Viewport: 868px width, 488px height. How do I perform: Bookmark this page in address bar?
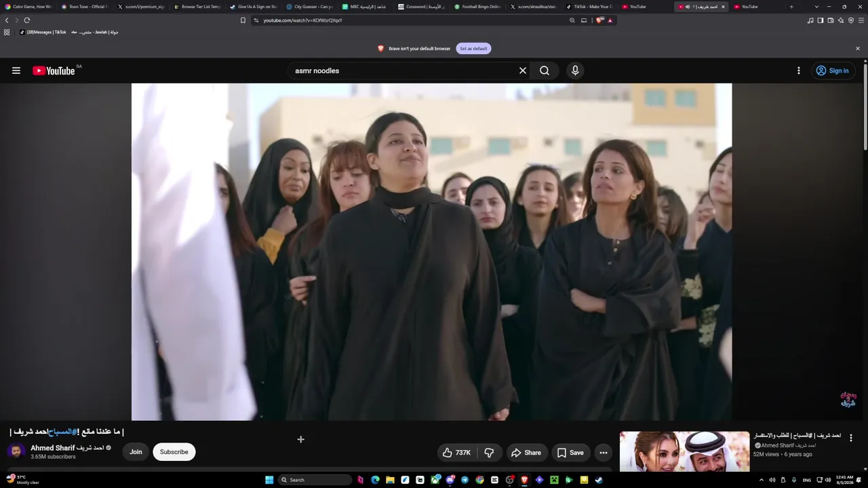[243, 20]
